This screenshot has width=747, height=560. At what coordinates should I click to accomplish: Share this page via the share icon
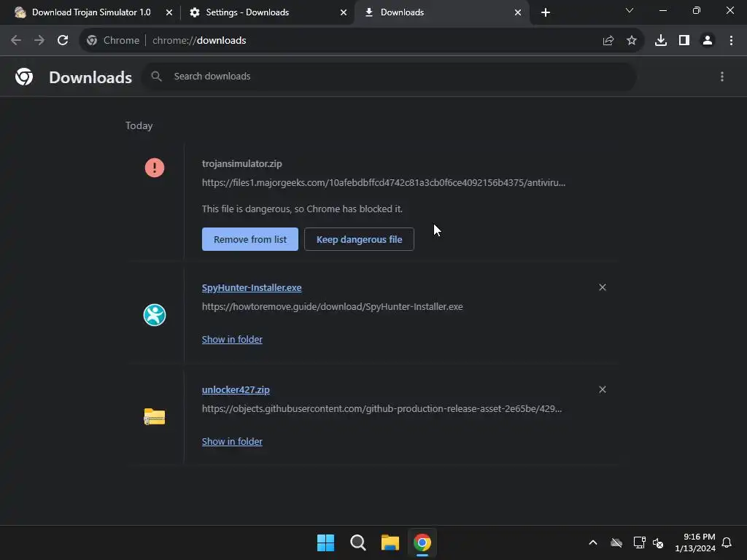(x=608, y=41)
